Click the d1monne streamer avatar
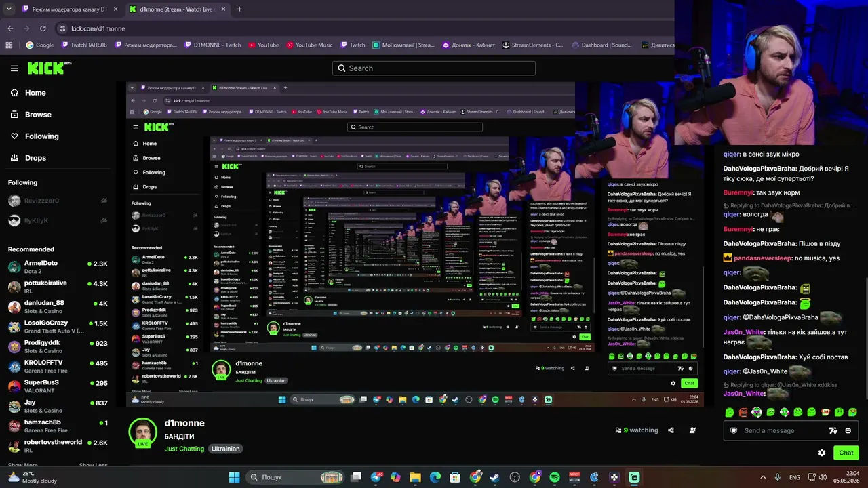This screenshot has height=488, width=868. [142, 432]
